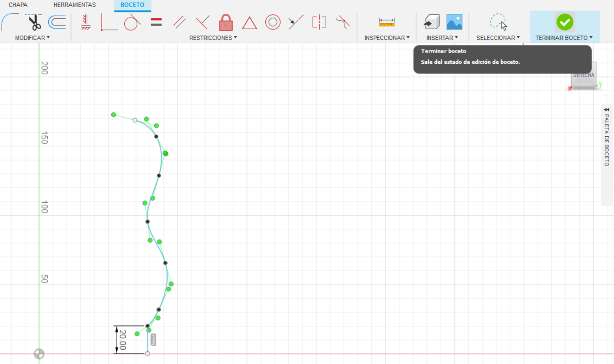Select the 20.00 sketch dimension
This screenshot has height=364, width=614.
point(122,340)
